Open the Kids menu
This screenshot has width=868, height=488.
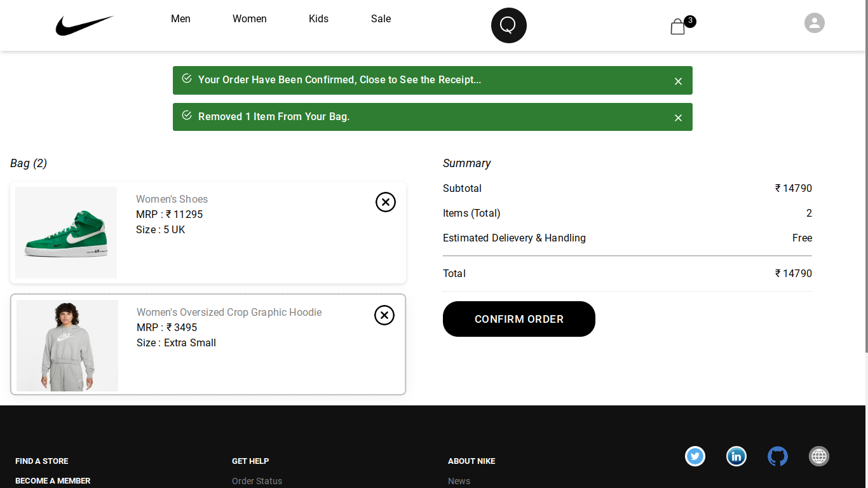pyautogui.click(x=319, y=19)
